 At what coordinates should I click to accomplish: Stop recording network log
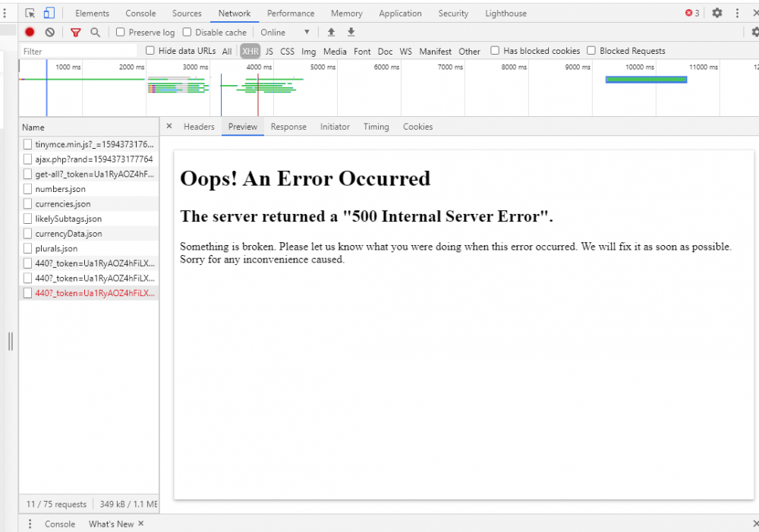pyautogui.click(x=30, y=32)
